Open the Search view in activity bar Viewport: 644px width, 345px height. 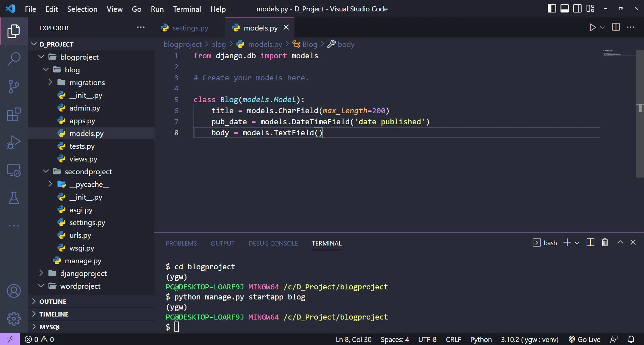click(x=14, y=59)
